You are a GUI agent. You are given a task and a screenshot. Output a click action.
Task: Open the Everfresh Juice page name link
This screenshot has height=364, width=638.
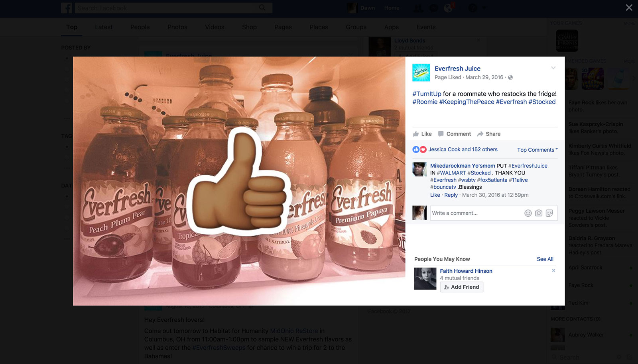click(x=457, y=68)
